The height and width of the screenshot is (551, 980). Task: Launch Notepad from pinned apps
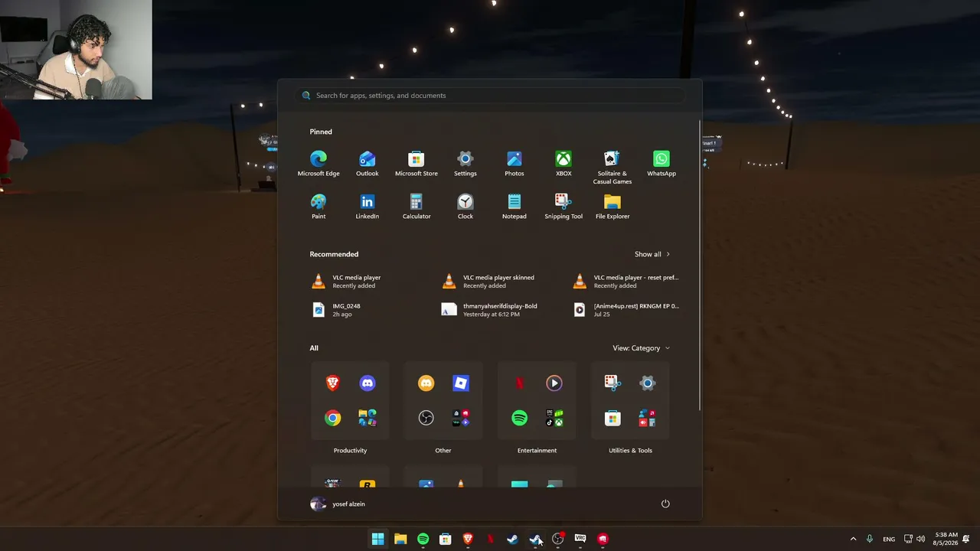point(514,207)
